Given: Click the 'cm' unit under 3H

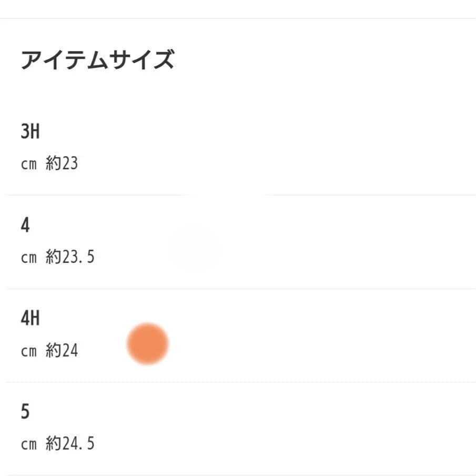Looking at the screenshot, I should point(29,164).
